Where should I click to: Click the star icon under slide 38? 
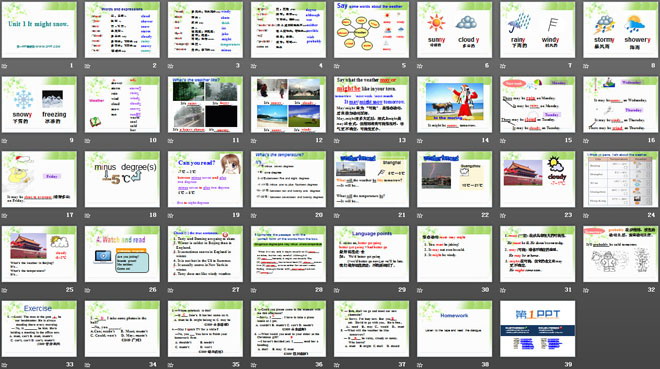click(420, 365)
